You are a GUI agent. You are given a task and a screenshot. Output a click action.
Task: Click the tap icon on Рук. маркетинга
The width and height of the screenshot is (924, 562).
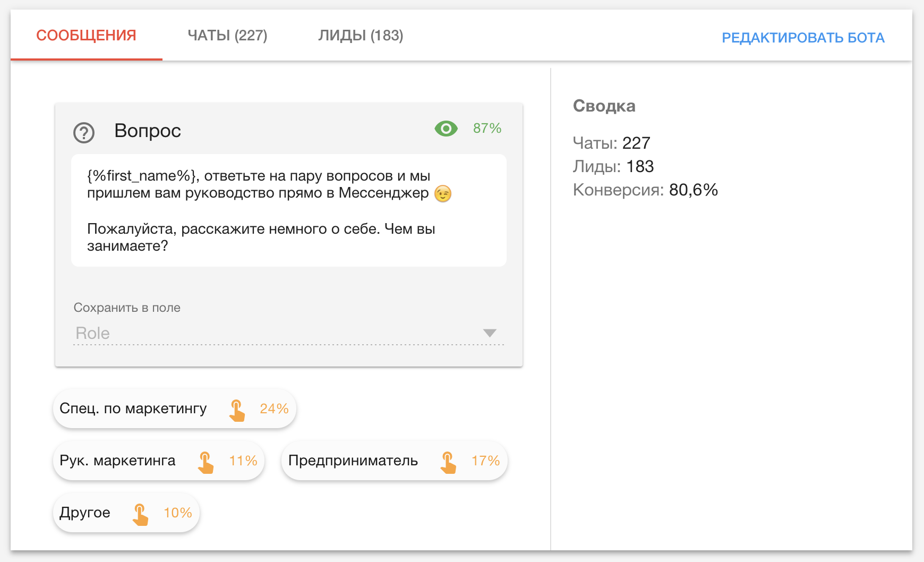pyautogui.click(x=206, y=463)
